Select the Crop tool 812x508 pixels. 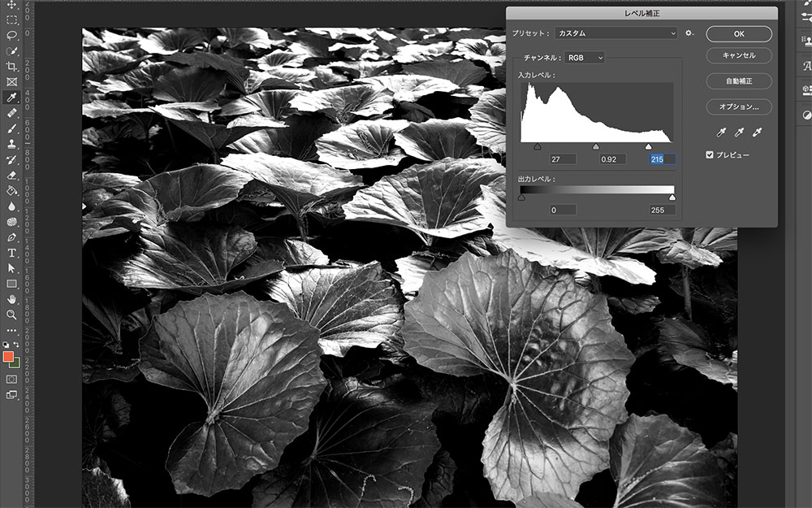(12, 66)
